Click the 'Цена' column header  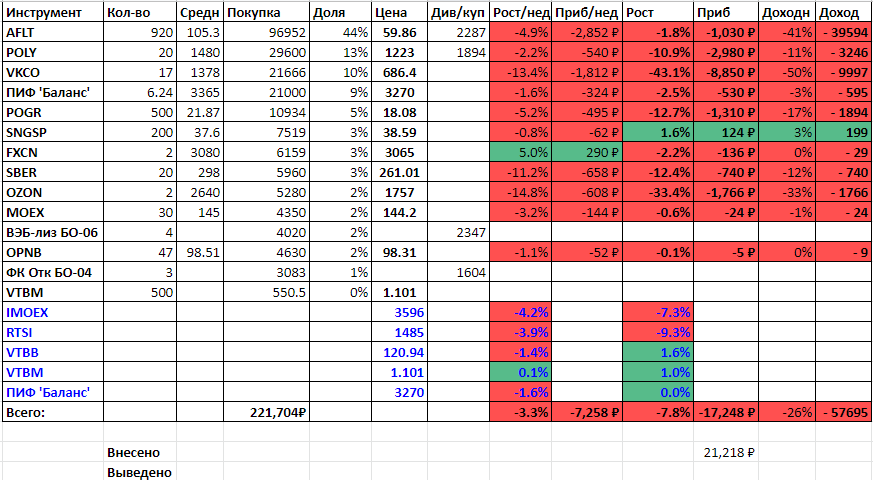(x=399, y=12)
